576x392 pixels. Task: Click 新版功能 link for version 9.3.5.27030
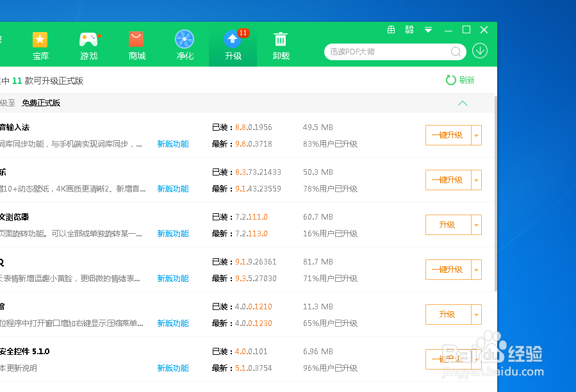(x=173, y=279)
